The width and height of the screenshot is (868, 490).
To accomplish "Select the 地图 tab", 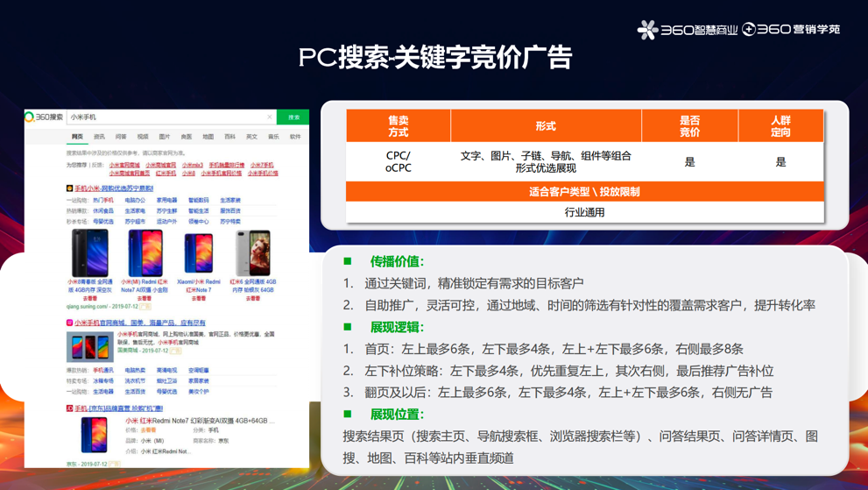I will (208, 137).
